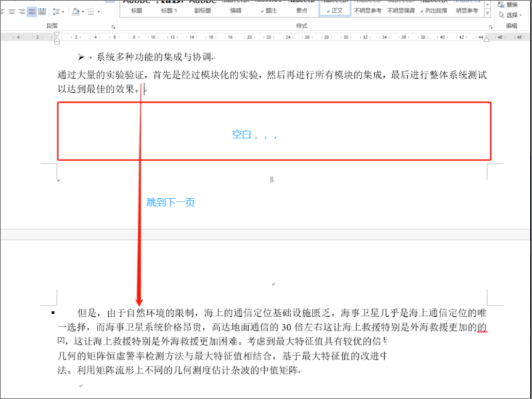Screen dimensions: 532x399
Task: Click the first line indent marker on ruler
Action: pyautogui.click(x=57, y=34)
